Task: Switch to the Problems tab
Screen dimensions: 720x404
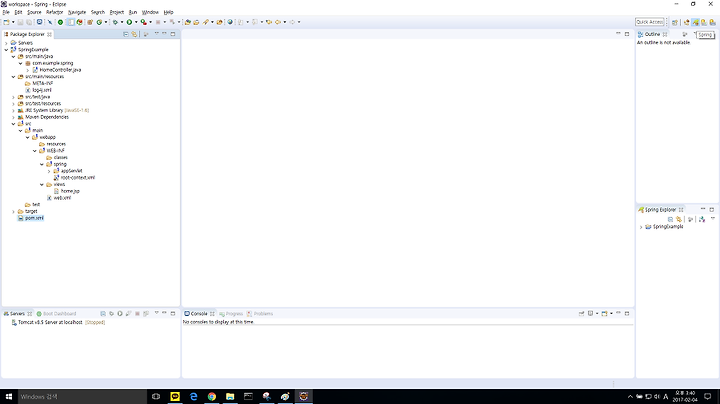Action: coord(259,314)
